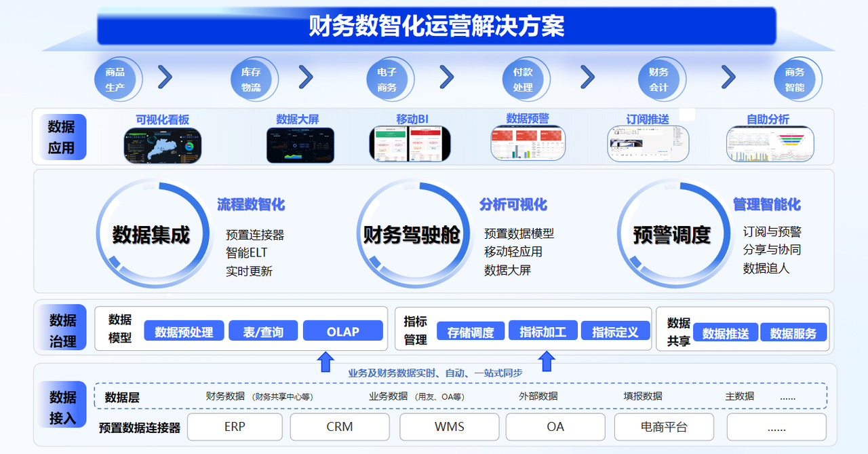Select the 财务数智化运营解决方案 title banner
This screenshot has height=454, width=868.
click(x=437, y=26)
